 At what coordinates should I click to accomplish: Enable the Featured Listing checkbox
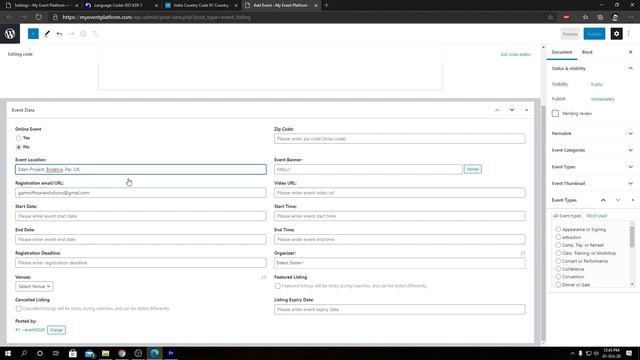[x=278, y=286]
